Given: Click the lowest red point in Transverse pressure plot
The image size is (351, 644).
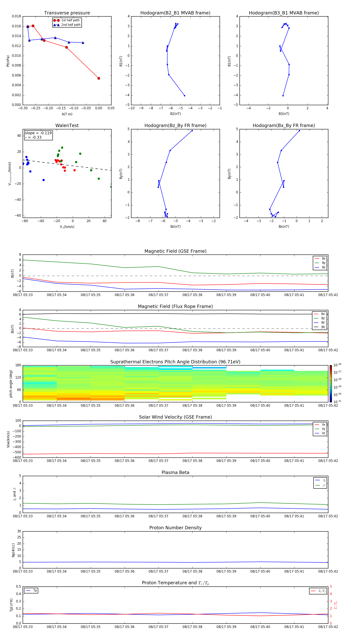Looking at the screenshot, I should pos(99,78).
